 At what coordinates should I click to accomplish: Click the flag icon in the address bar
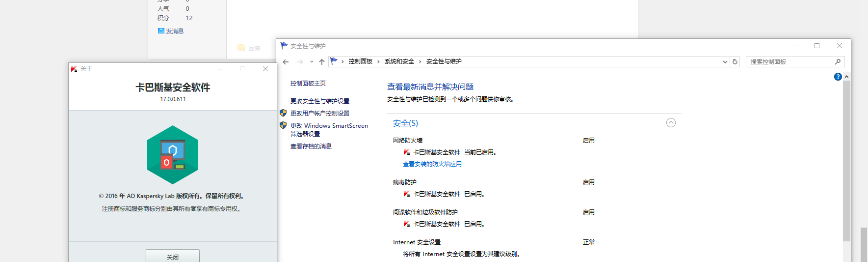point(334,61)
